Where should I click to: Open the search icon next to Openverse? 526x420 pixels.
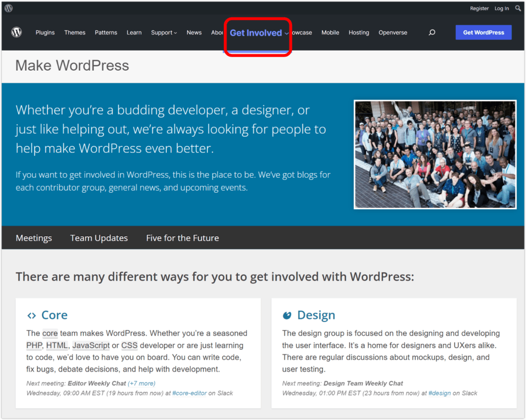(x=432, y=32)
